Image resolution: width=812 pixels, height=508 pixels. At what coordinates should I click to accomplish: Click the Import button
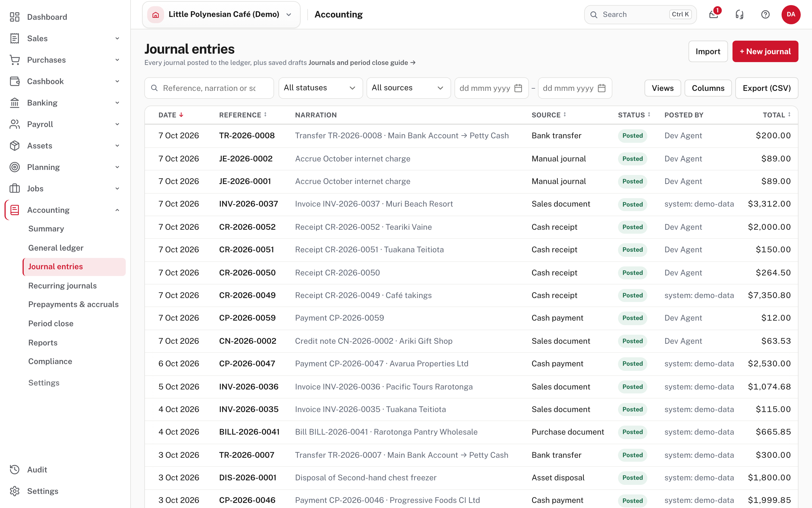click(x=708, y=51)
